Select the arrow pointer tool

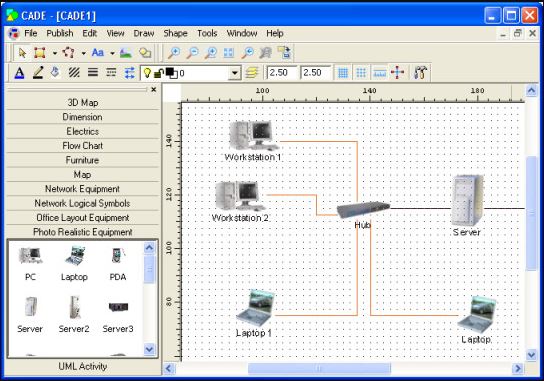click(22, 53)
